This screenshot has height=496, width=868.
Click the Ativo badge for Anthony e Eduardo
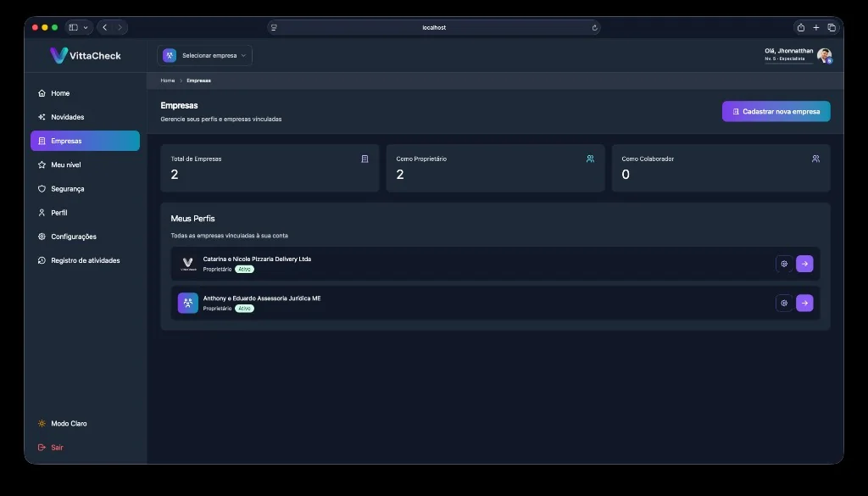coord(244,309)
